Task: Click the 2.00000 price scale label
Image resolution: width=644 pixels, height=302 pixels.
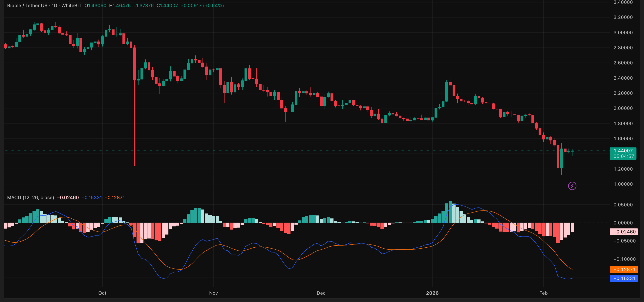Action: pyautogui.click(x=623, y=108)
